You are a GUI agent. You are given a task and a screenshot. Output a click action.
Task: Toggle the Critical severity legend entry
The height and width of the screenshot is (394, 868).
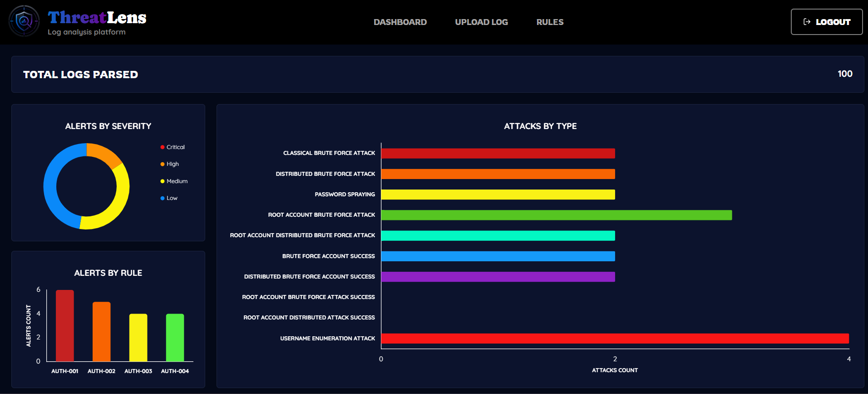click(173, 147)
